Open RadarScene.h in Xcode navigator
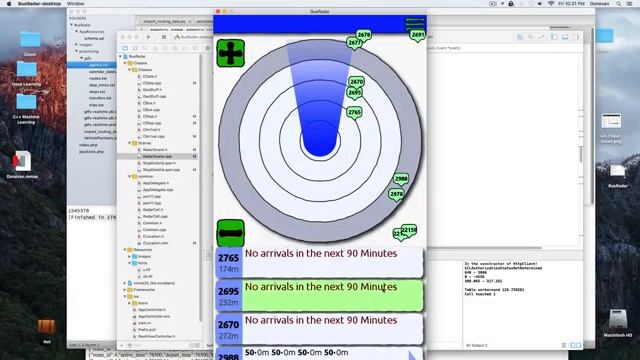The image size is (640, 360). tap(155, 150)
